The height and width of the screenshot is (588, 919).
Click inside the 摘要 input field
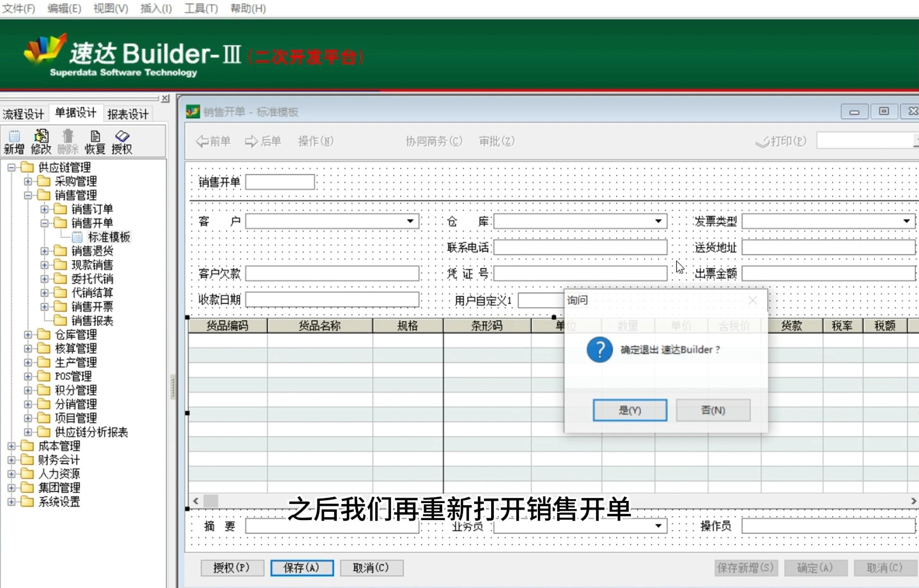pyautogui.click(x=332, y=525)
